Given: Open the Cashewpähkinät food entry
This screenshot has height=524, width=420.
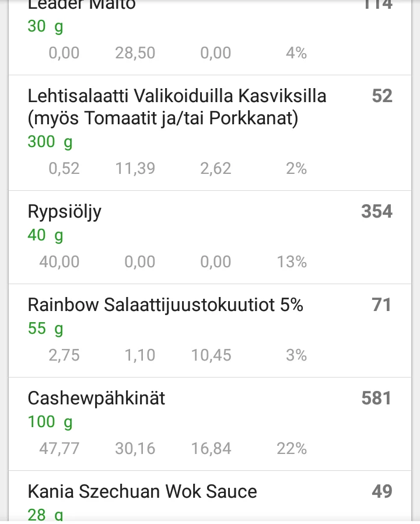Looking at the screenshot, I should coord(96,398).
